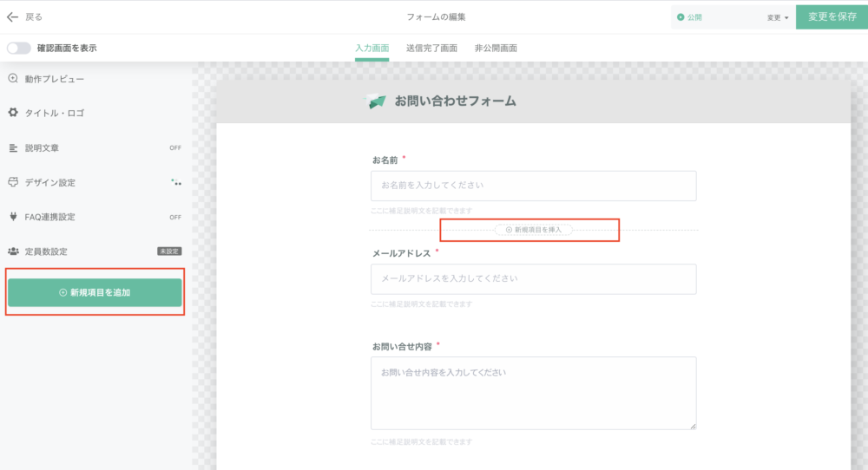Screen dimensions: 868x470
Task: Click the 説明文章 text-lines icon
Action: pyautogui.click(x=13, y=147)
